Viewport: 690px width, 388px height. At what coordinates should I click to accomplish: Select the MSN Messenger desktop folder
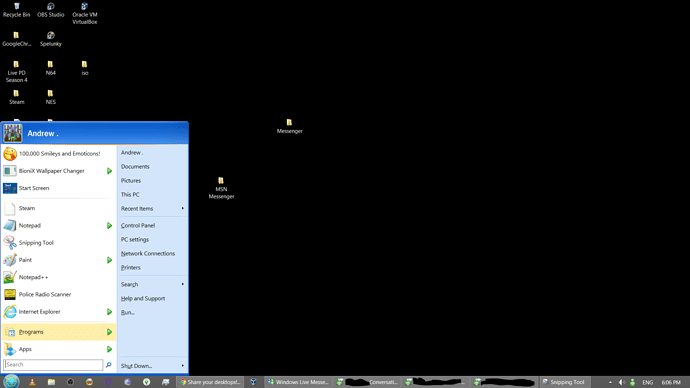(x=221, y=188)
